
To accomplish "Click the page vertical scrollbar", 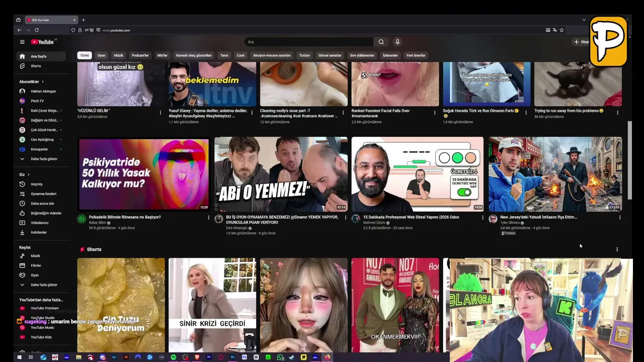I will click(x=629, y=160).
